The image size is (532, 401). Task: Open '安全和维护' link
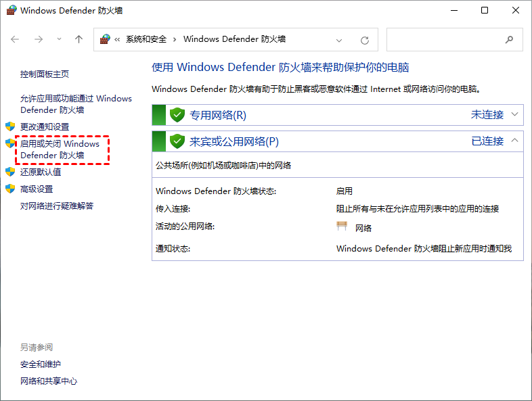41,364
